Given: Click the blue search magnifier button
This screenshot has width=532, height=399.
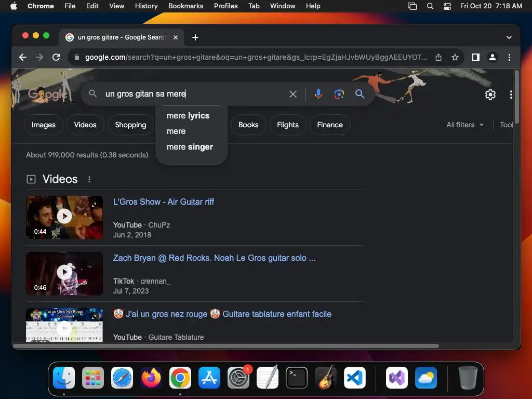Looking at the screenshot, I should click(x=360, y=94).
